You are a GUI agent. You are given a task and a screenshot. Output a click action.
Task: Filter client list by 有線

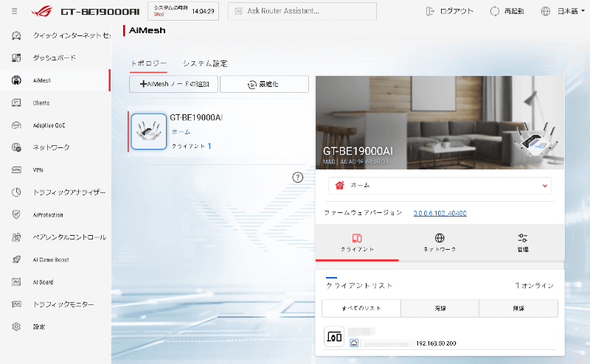[x=440, y=308]
